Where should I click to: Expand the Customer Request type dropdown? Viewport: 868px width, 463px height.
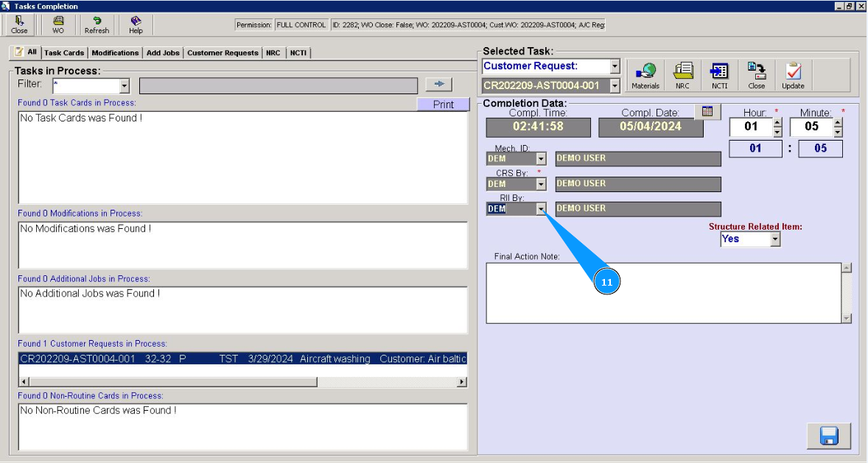click(615, 66)
